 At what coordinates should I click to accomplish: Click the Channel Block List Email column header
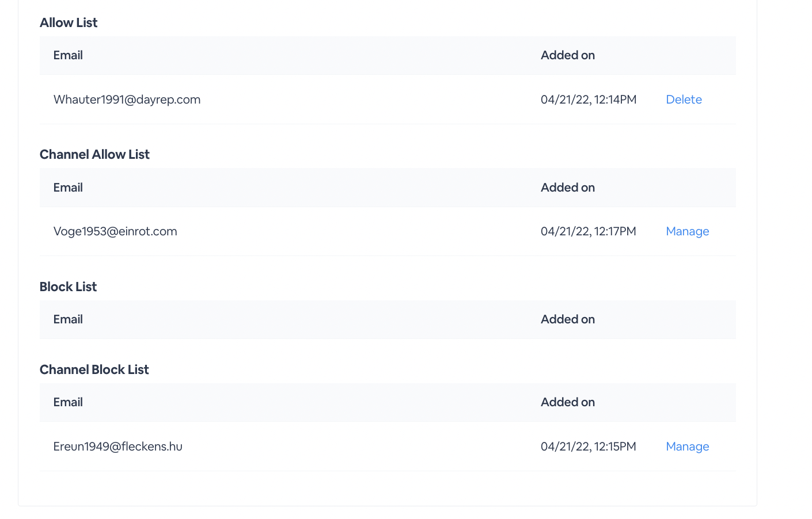68,402
